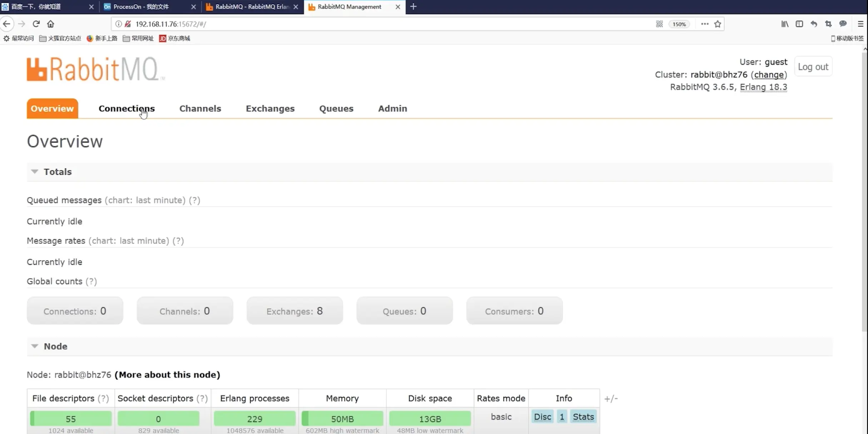Click the Channels: 0 count button
The image size is (868, 434).
tap(185, 311)
